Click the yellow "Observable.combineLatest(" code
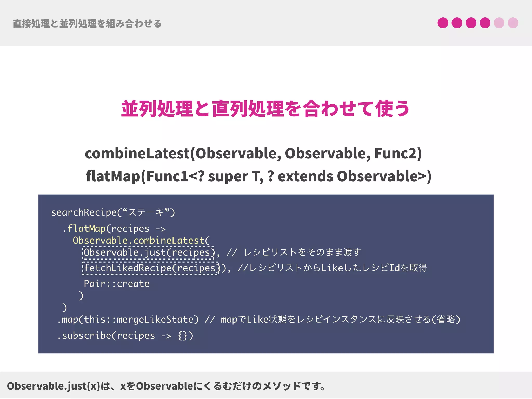 coord(141,241)
